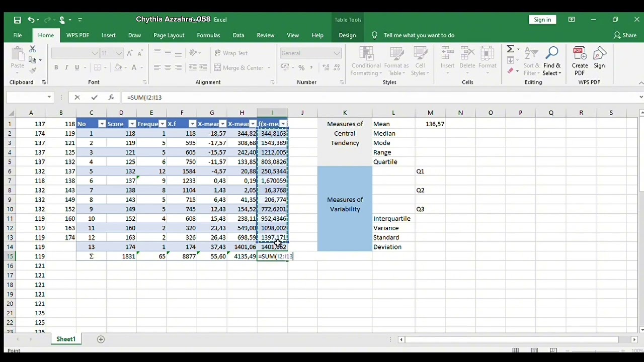Click the Insert Function fx icon
Viewport: 644px width, 362px height.
click(111, 97)
